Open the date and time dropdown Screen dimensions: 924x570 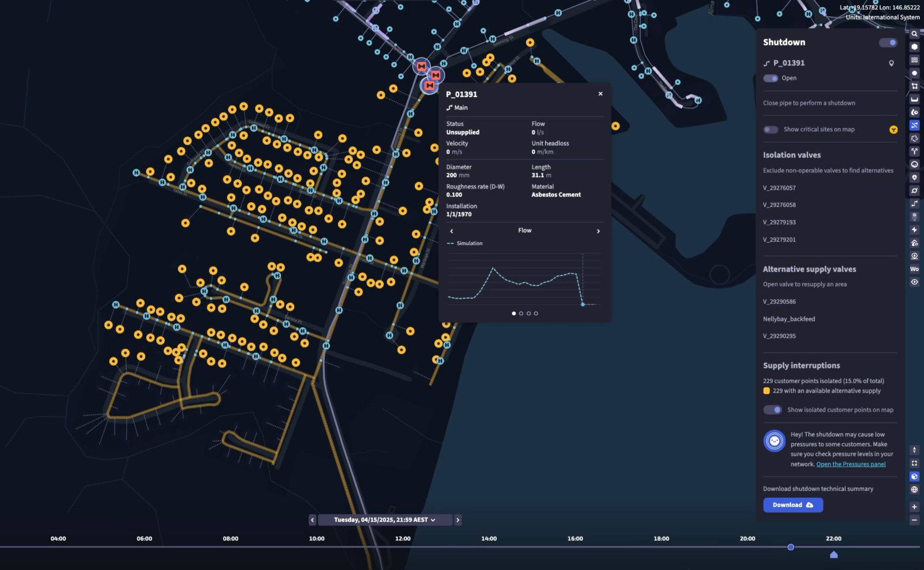click(385, 520)
